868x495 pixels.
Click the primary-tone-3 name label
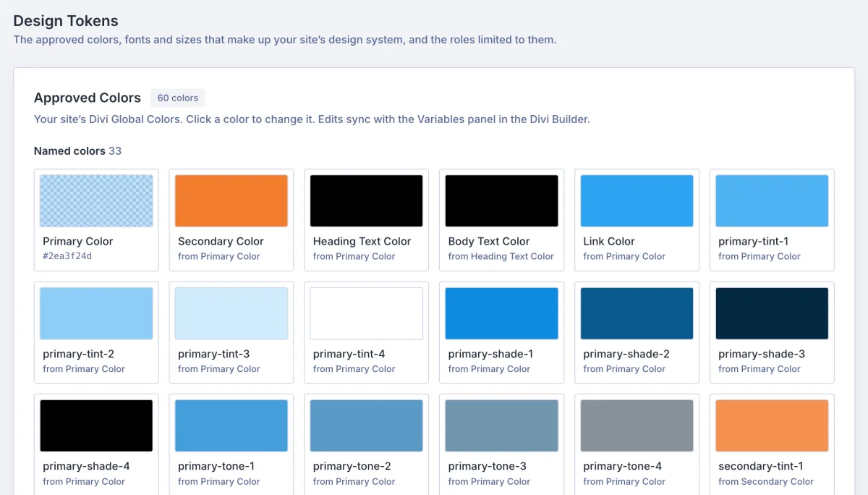[x=488, y=466]
